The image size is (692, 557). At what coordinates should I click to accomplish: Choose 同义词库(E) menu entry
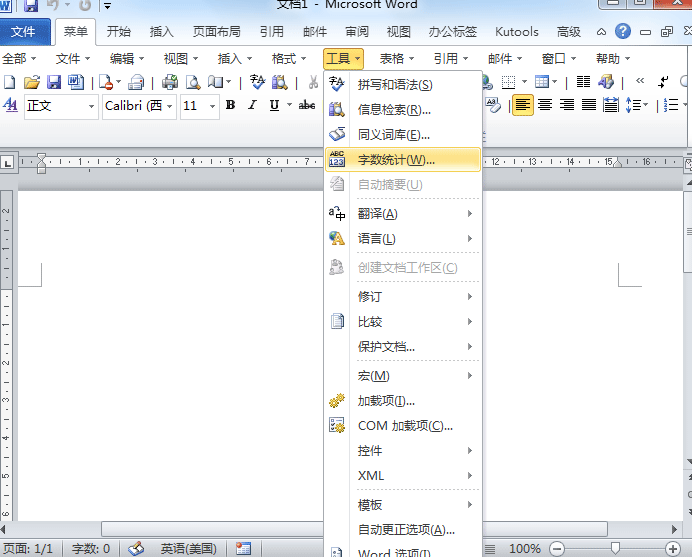[x=403, y=134]
